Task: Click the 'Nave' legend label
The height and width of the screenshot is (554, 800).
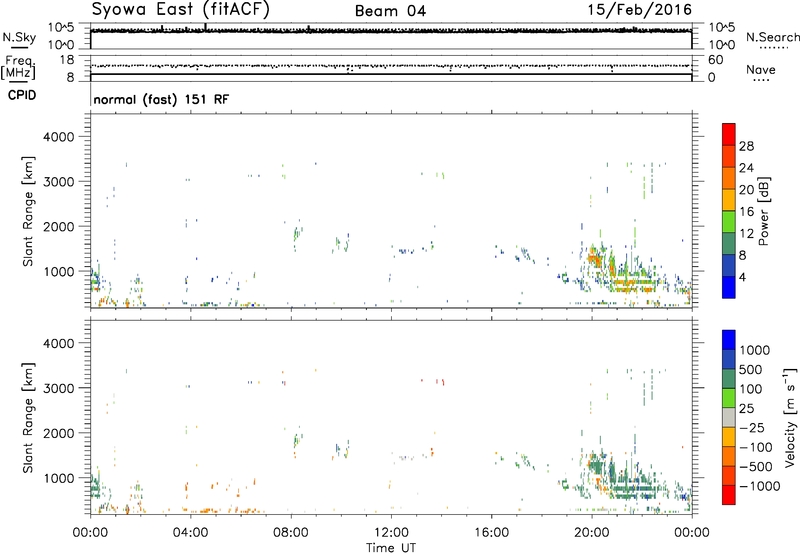Action: (x=761, y=69)
